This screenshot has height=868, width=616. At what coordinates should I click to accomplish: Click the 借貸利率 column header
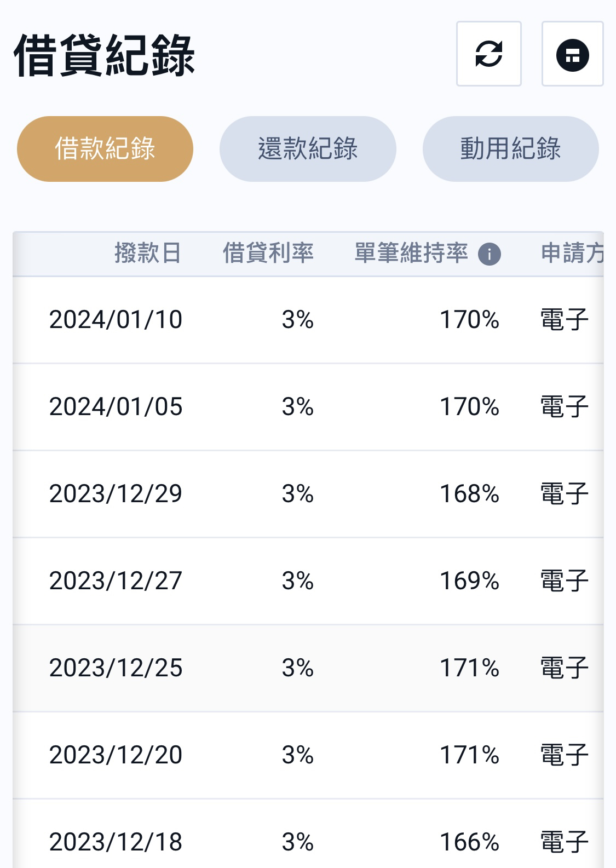[x=268, y=254]
